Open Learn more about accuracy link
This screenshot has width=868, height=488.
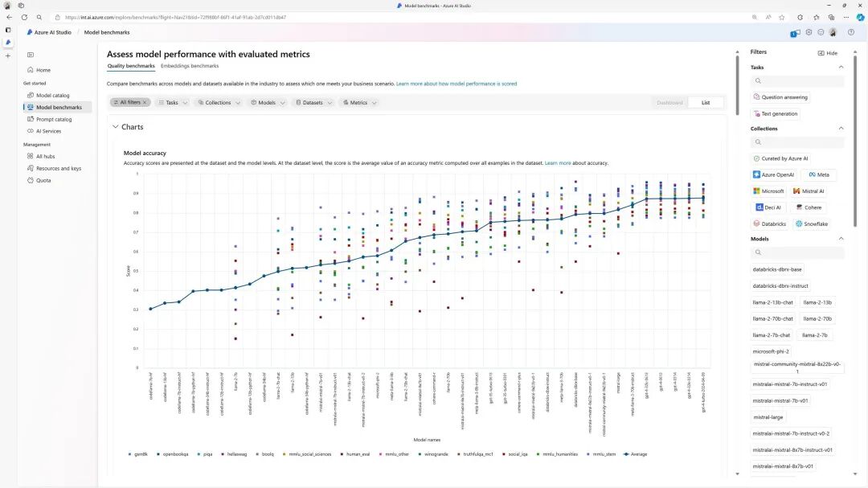(x=558, y=163)
